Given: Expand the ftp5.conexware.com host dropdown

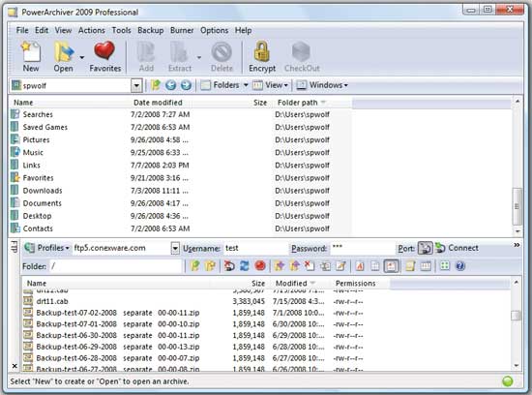Looking at the screenshot, I should pos(175,248).
